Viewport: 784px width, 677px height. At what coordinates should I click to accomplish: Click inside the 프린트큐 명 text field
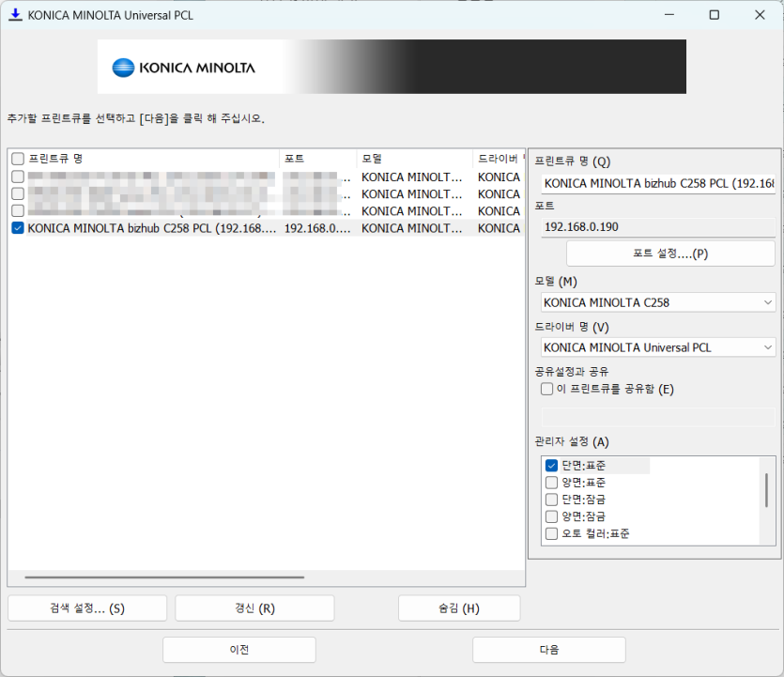[x=655, y=183]
